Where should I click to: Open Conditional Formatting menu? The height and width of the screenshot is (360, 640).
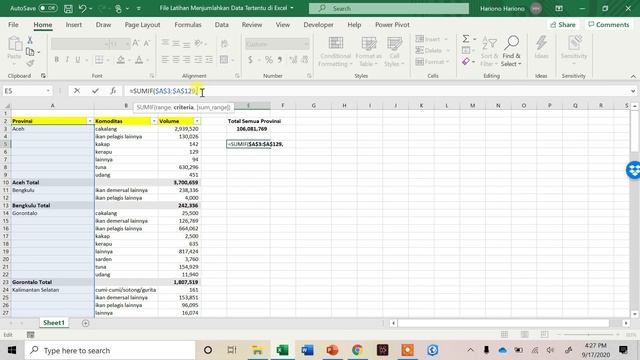coord(336,52)
